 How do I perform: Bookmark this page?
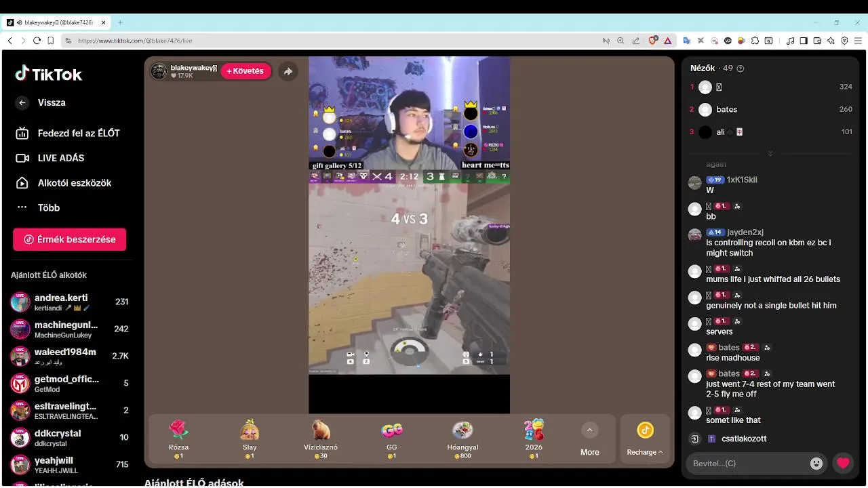[x=51, y=41]
